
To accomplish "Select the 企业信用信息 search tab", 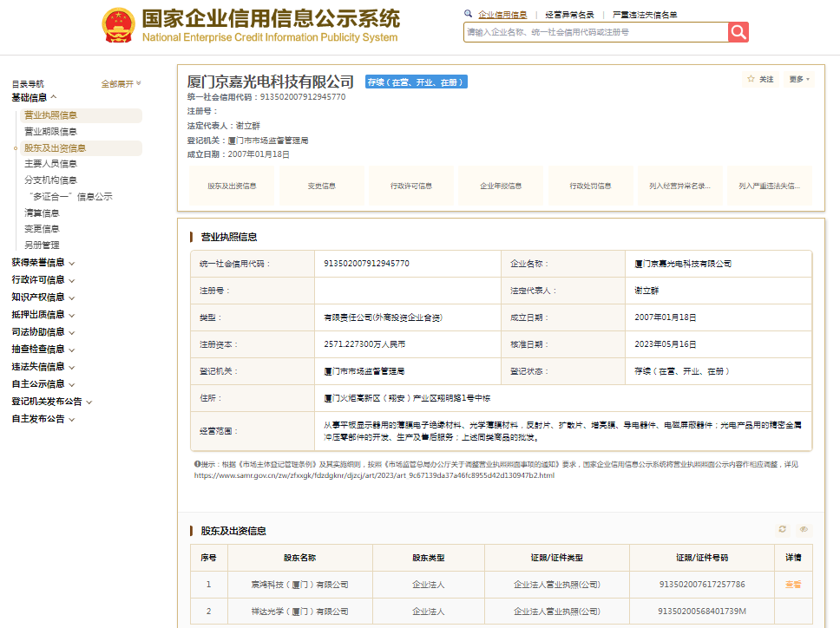I will coord(502,15).
